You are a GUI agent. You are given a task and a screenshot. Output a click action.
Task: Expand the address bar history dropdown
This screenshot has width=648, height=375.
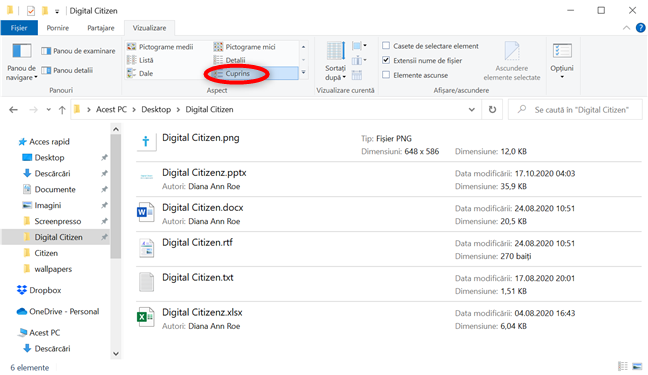472,110
